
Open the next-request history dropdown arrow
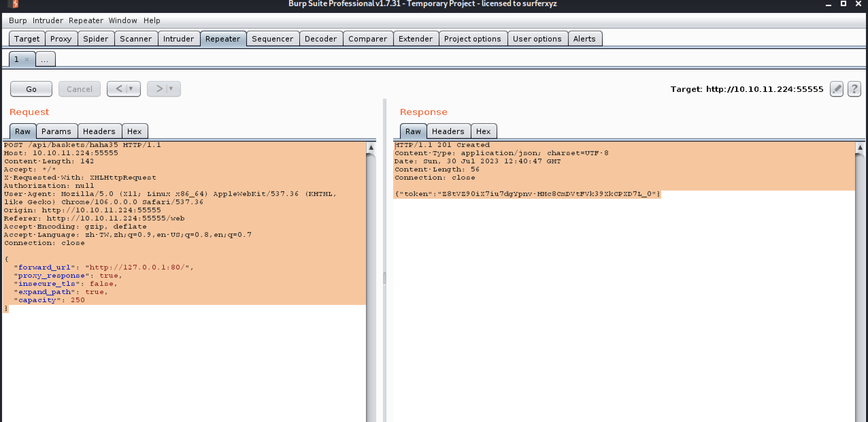pos(171,89)
